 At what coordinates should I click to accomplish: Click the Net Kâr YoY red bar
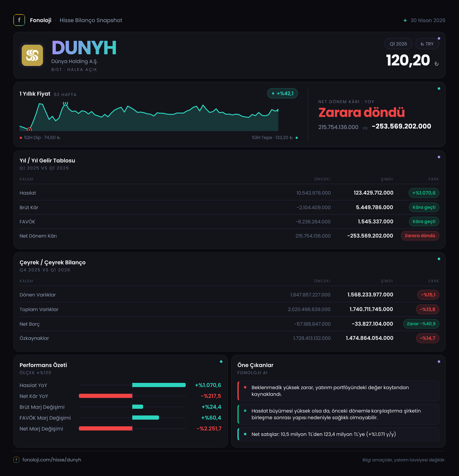pos(106,396)
